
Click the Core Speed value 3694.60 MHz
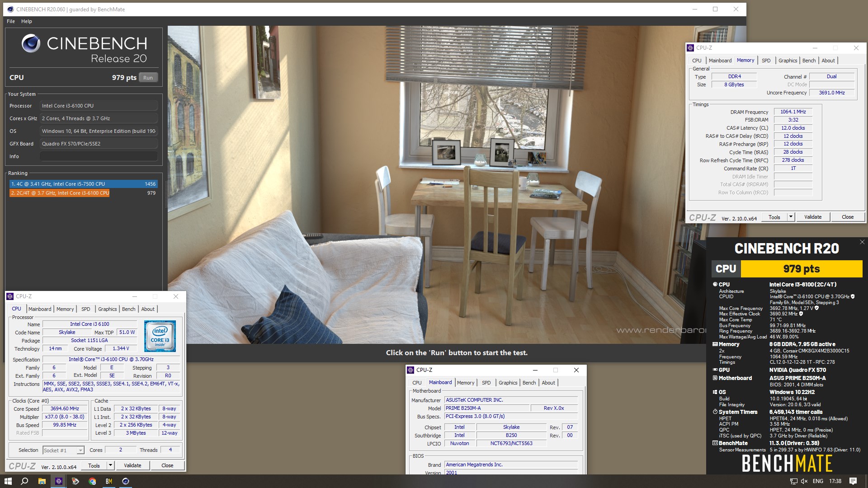click(x=65, y=408)
